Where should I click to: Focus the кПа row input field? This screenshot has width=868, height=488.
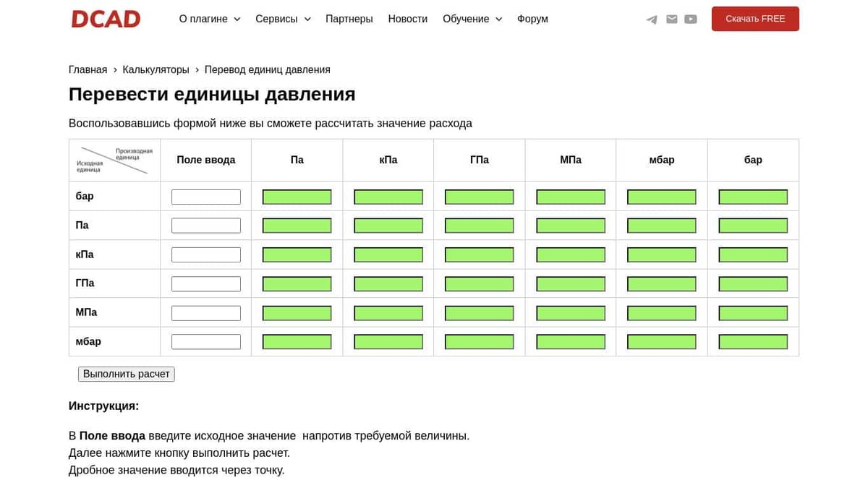(x=206, y=254)
